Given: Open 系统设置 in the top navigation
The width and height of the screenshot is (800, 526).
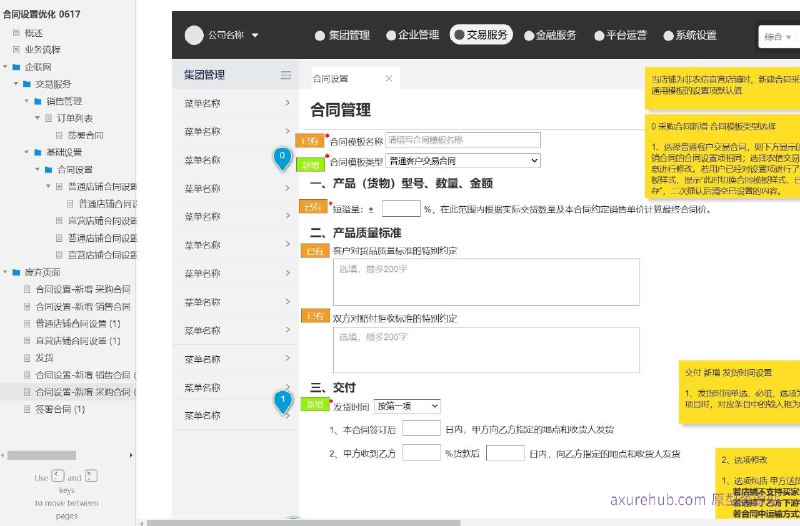Looking at the screenshot, I should click(x=690, y=35).
